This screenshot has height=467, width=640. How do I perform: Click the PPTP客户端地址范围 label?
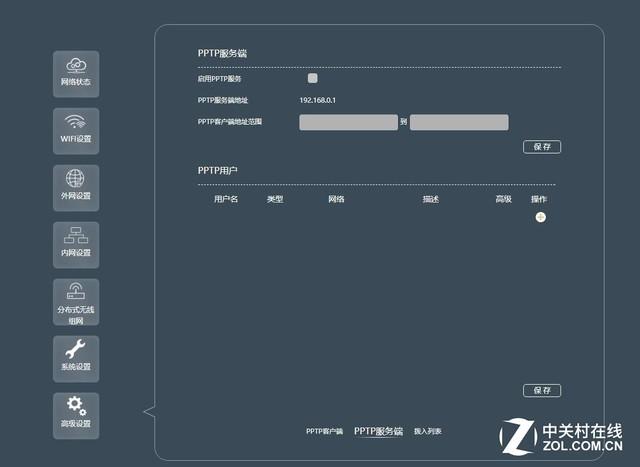[x=230, y=122]
